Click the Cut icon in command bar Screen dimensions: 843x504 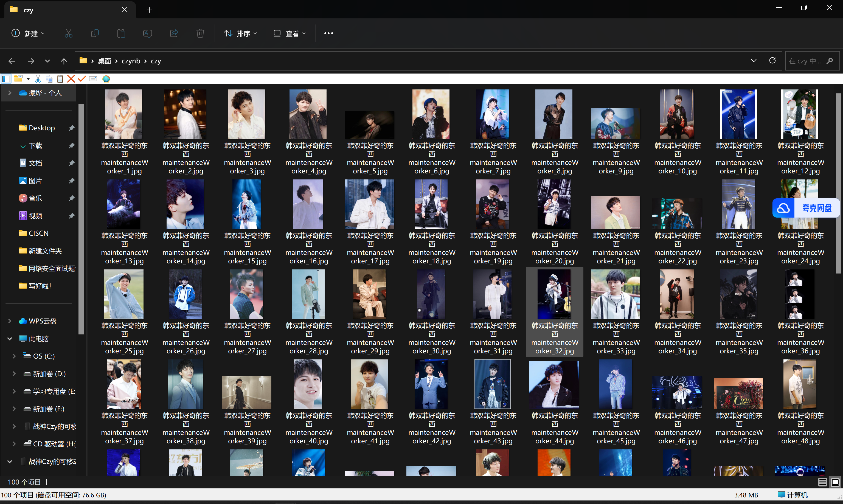tap(69, 33)
